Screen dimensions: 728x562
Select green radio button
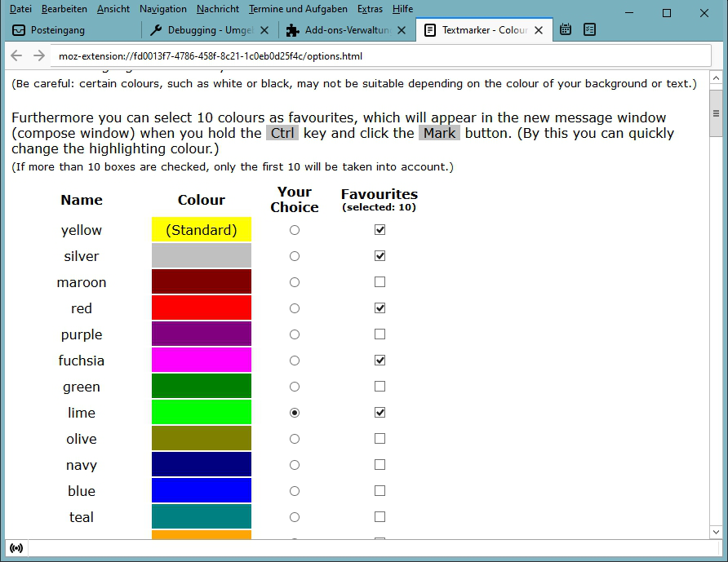[x=295, y=387]
